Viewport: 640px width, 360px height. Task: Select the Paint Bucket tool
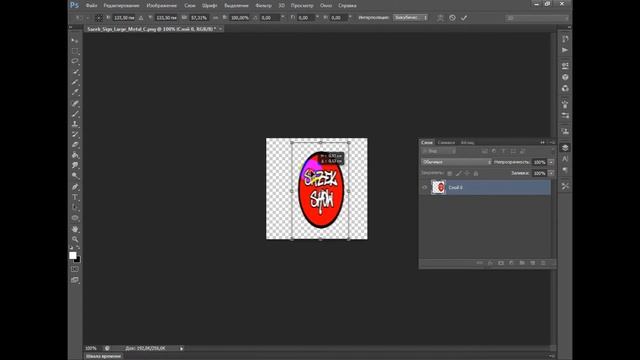(75, 155)
